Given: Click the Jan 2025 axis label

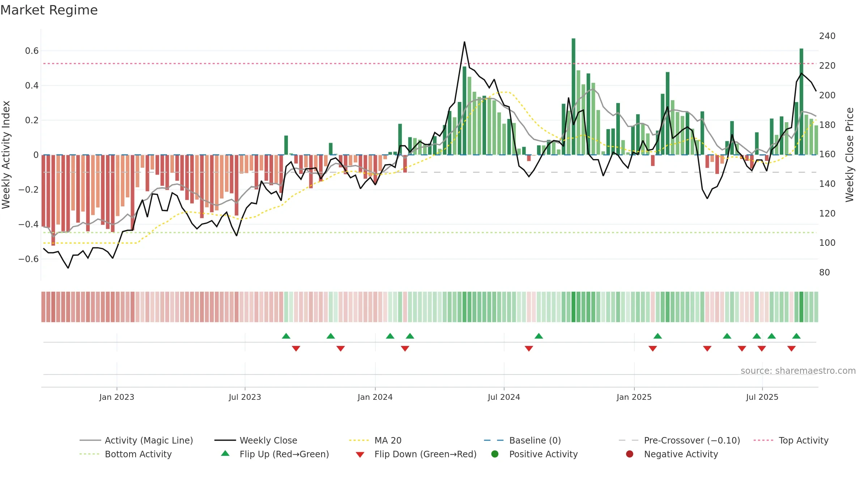Looking at the screenshot, I should [634, 397].
